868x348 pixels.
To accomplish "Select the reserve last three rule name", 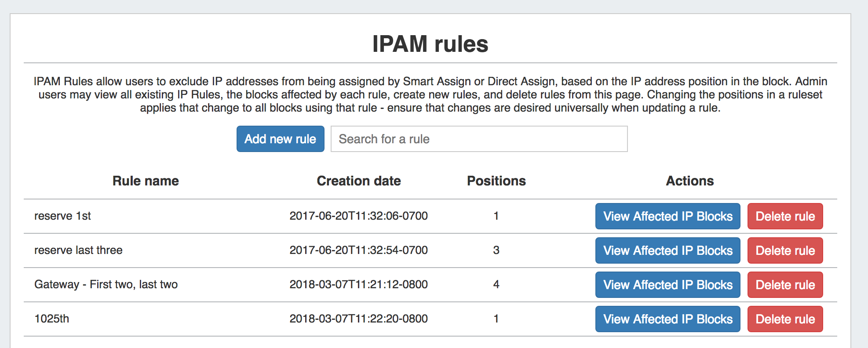I will [78, 250].
